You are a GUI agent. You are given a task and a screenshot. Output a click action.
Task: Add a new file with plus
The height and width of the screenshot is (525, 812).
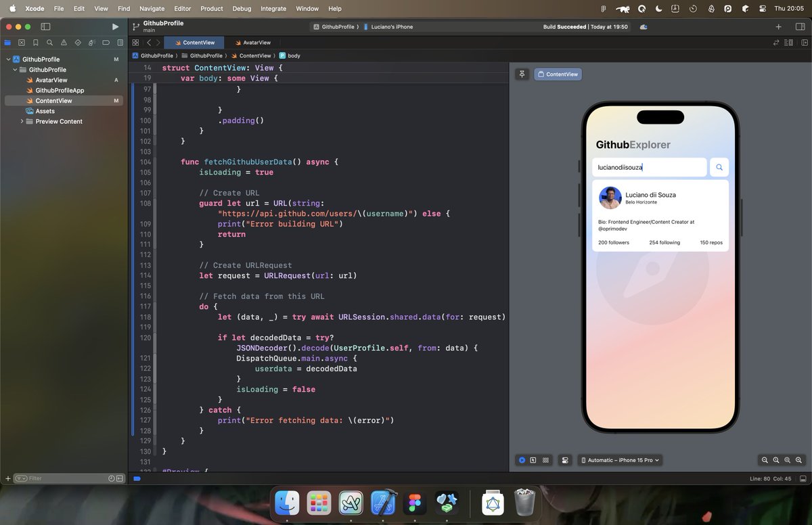pos(7,478)
